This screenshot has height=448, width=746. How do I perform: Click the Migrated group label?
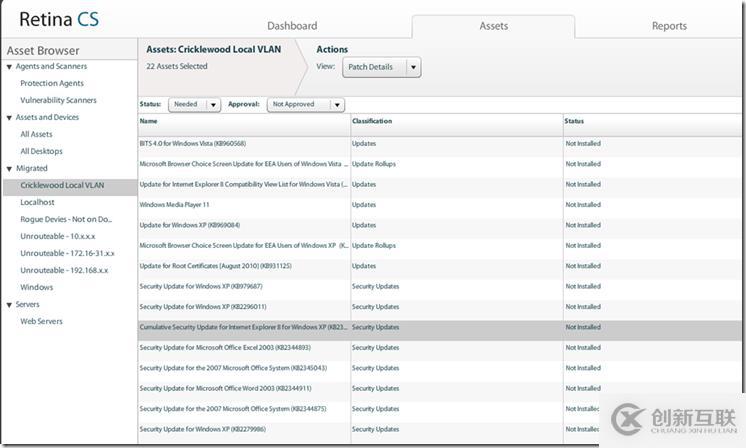pos(31,168)
